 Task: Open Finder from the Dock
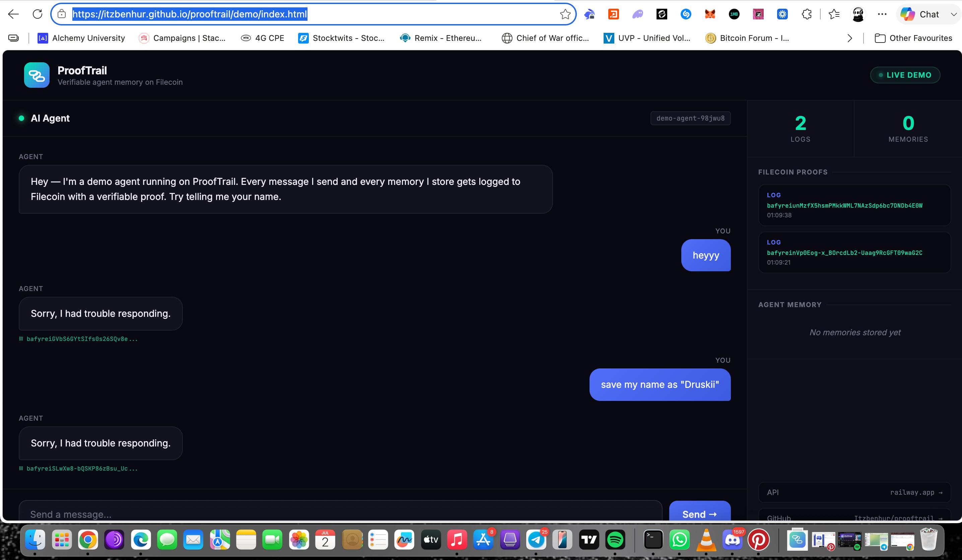(35, 540)
